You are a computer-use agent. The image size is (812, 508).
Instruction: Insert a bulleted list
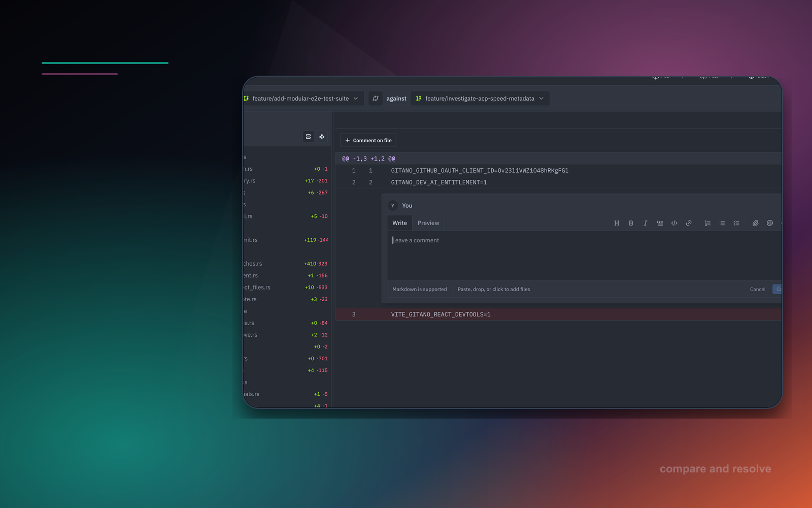722,223
